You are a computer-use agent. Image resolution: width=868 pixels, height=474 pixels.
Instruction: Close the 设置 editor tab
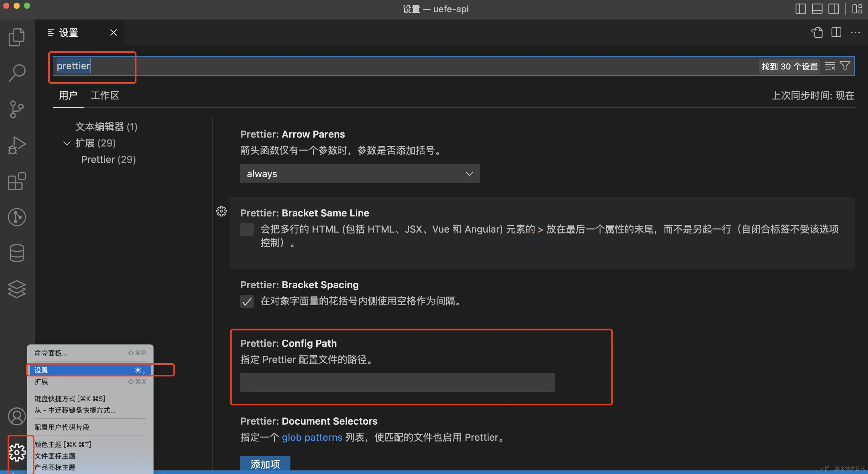tap(114, 33)
